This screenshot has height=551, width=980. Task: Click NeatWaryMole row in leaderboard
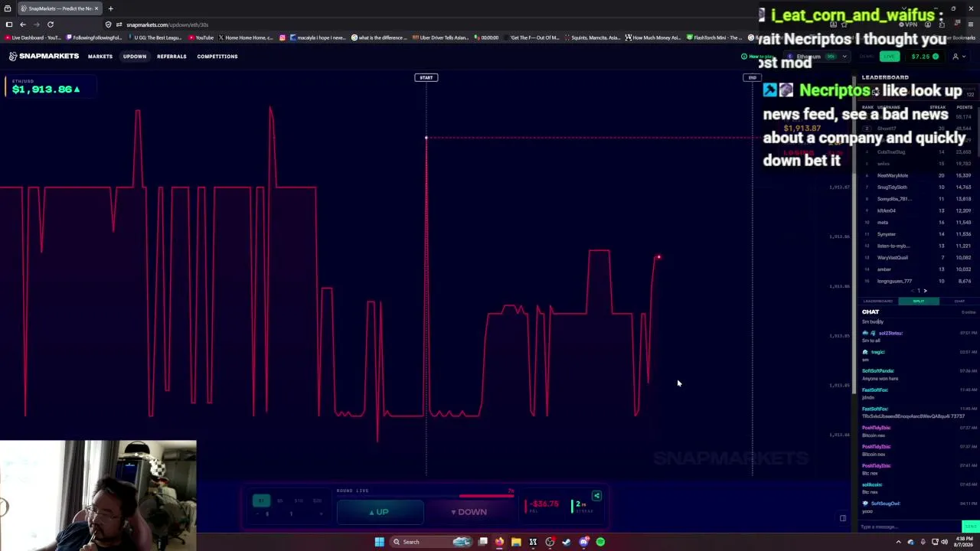(917, 175)
